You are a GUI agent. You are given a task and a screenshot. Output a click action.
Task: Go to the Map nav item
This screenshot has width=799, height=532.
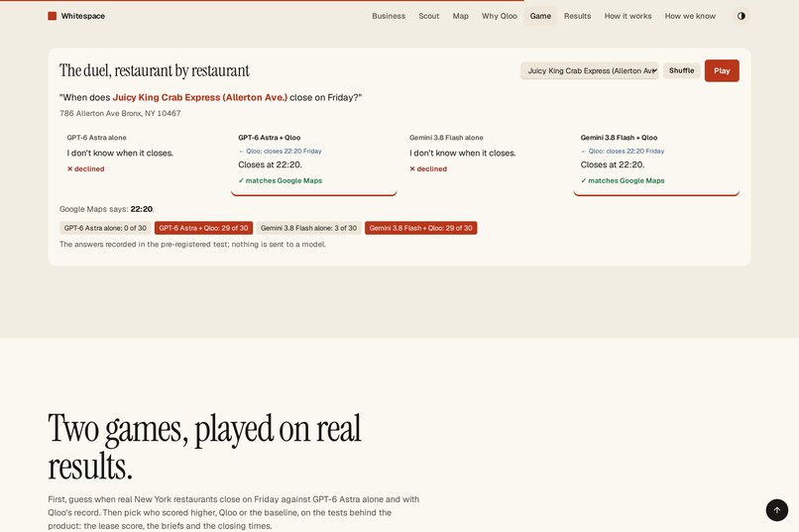click(x=460, y=16)
